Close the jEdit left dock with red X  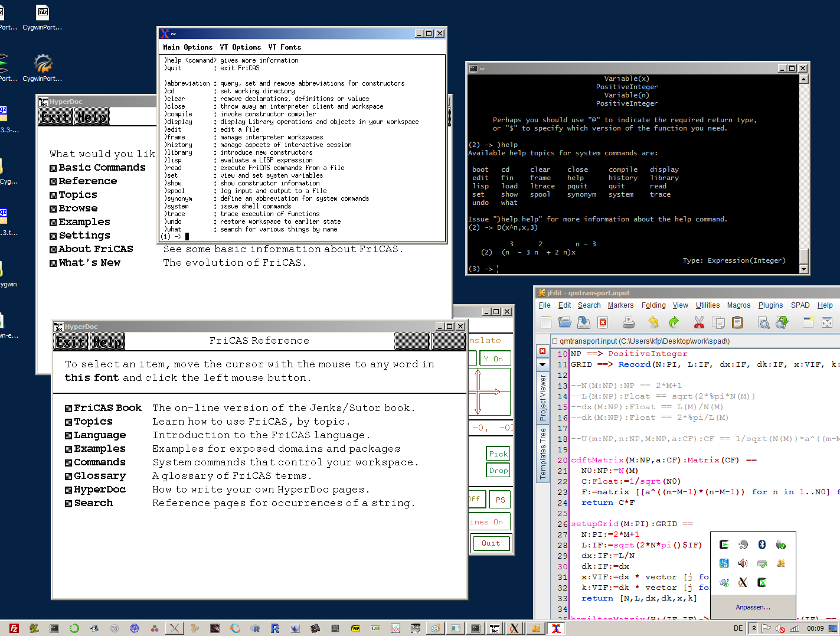pos(542,351)
